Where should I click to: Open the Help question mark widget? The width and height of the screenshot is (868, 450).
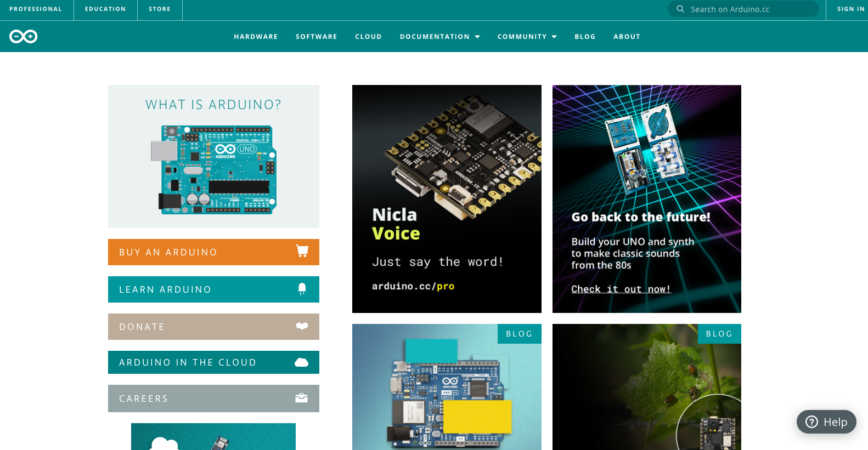826,421
